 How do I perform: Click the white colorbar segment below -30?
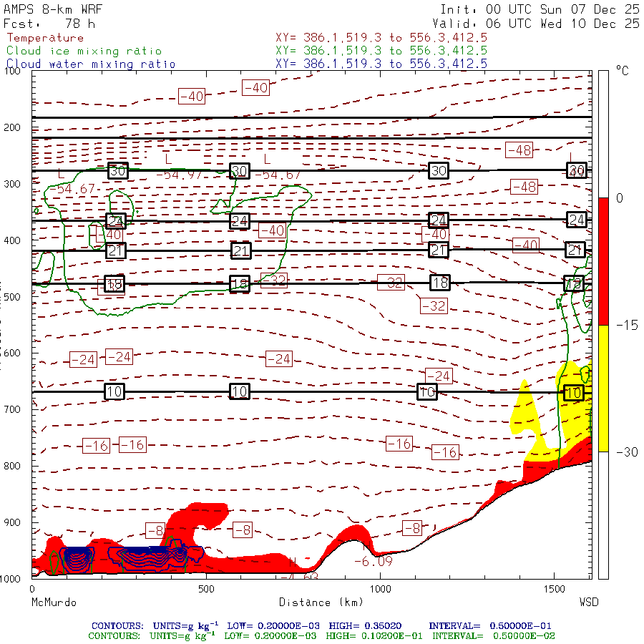[x=603, y=515]
